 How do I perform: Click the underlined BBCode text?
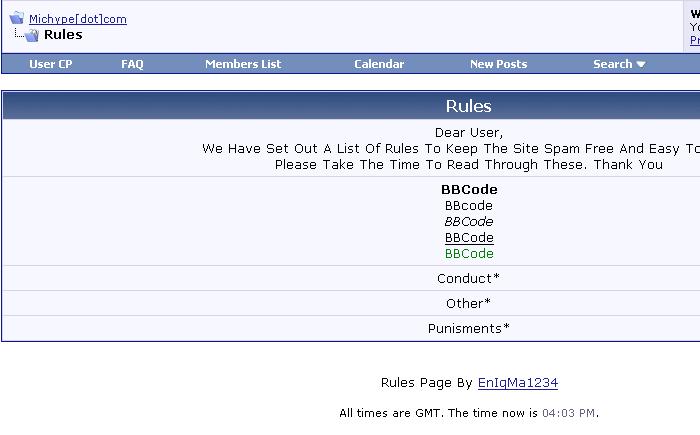point(469,238)
